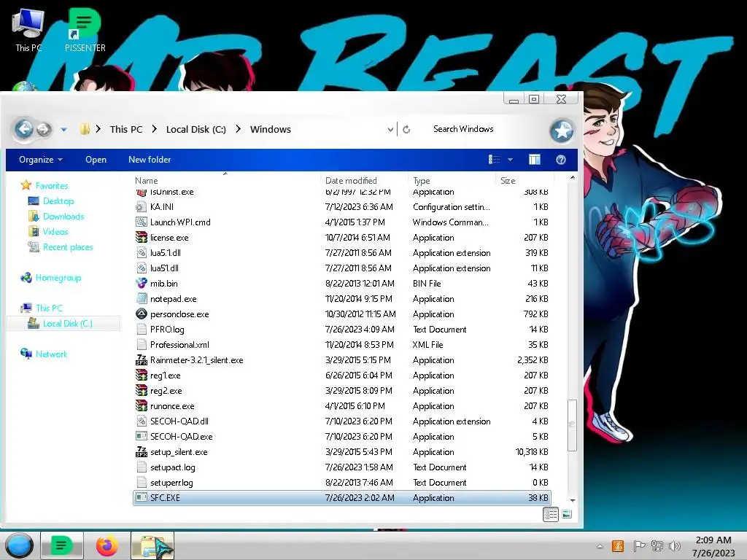Open PISSENTER shortcut on the desktop
Image resolution: width=747 pixels, height=560 pixels.
coord(85,31)
